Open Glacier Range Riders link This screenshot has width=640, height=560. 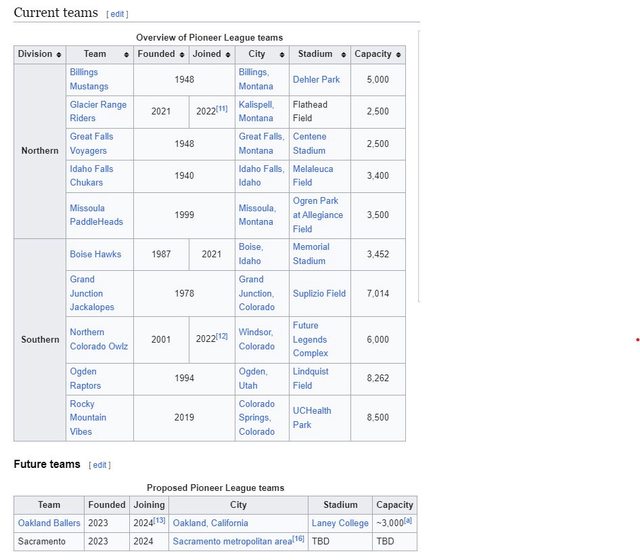98,111
